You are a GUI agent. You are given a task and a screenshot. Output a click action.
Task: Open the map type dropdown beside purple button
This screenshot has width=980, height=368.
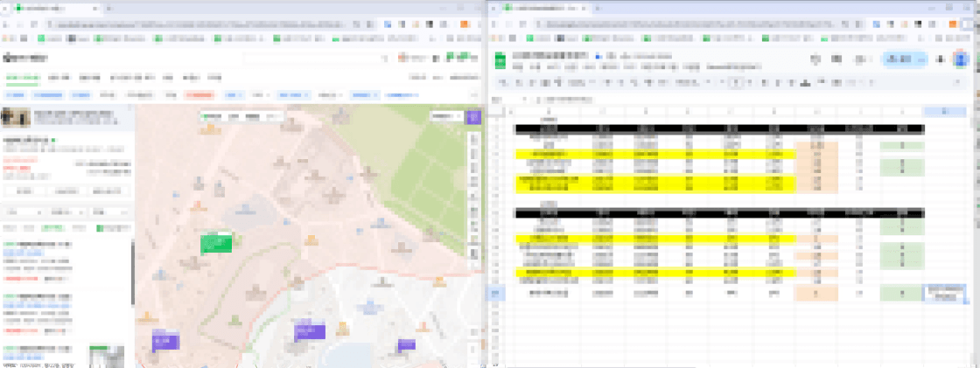(445, 116)
